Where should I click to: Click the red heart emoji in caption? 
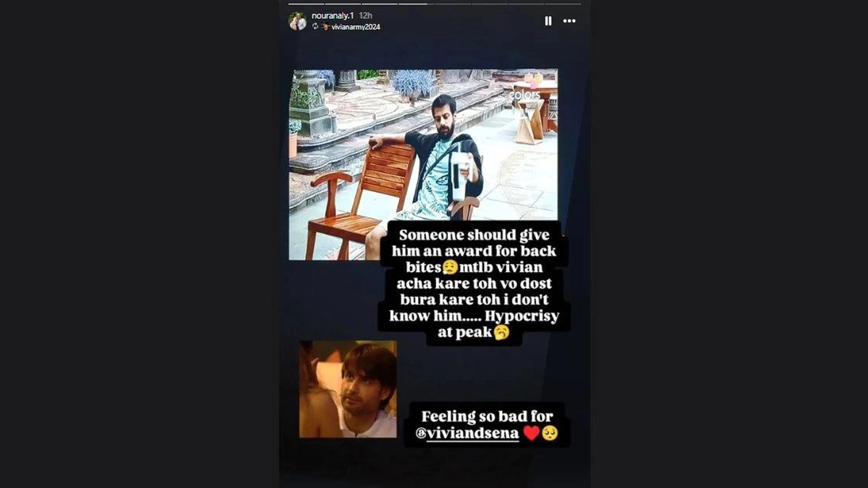(531, 434)
